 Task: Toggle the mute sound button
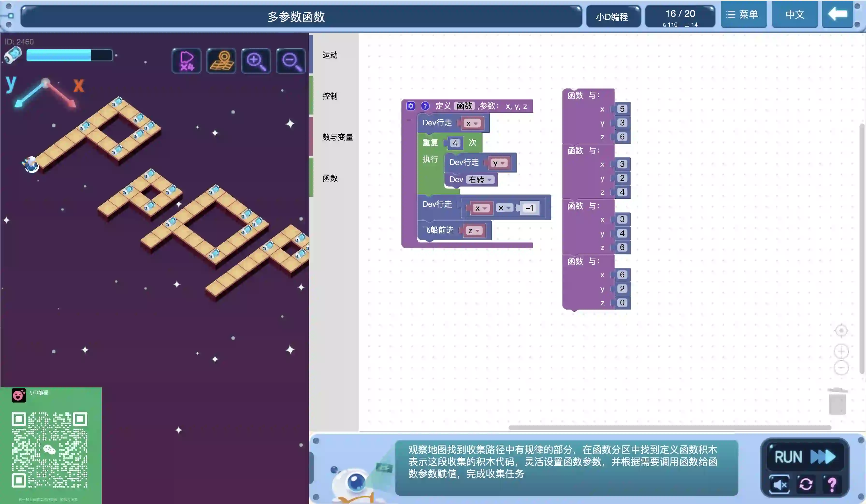779,484
